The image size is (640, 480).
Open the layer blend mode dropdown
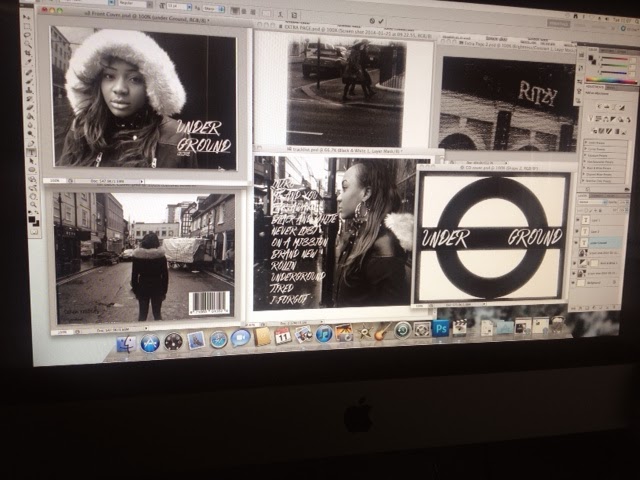point(593,202)
